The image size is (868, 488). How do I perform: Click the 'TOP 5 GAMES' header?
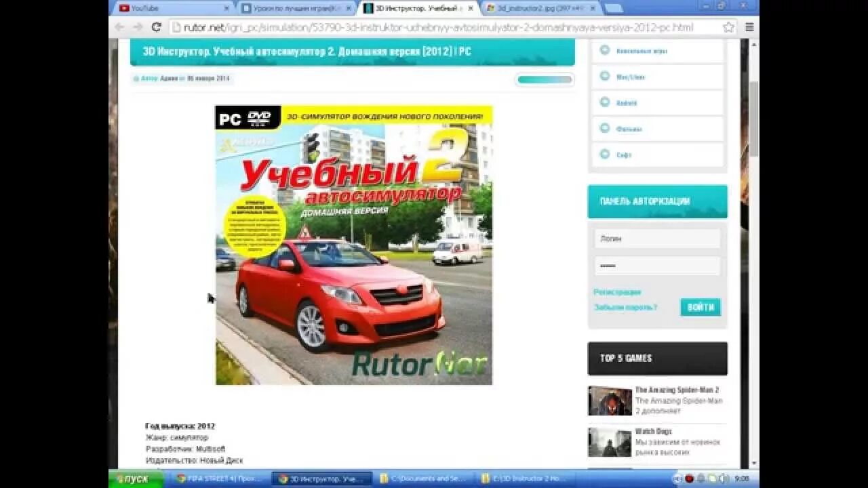(x=657, y=359)
